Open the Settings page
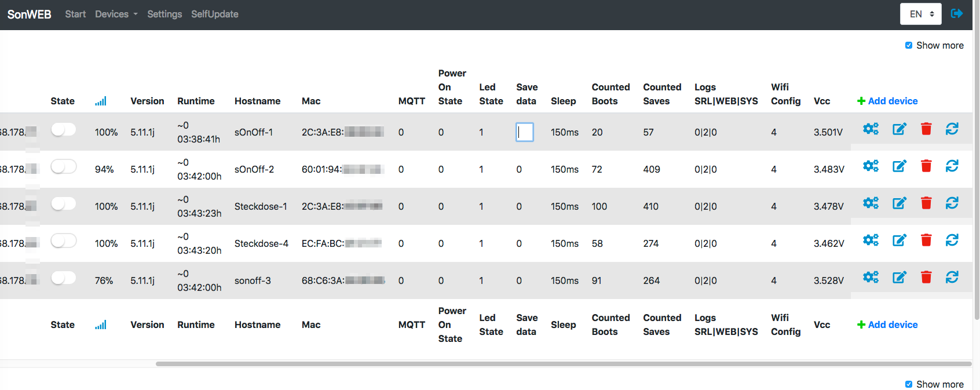This screenshot has height=390, width=980. pos(164,14)
